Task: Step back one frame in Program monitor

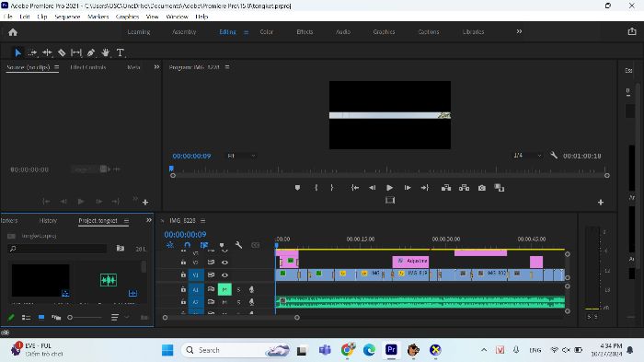Action: click(x=372, y=188)
